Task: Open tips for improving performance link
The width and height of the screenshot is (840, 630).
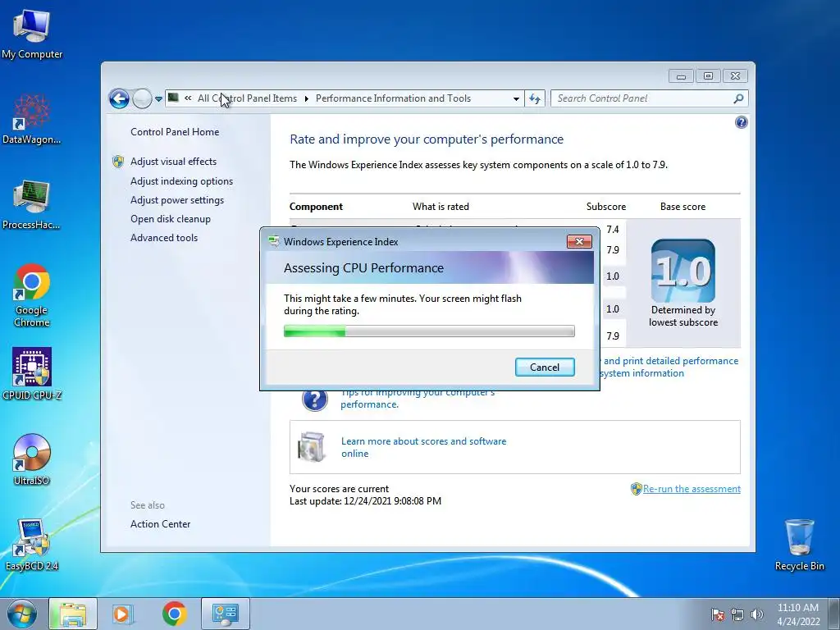Action: tap(418, 399)
